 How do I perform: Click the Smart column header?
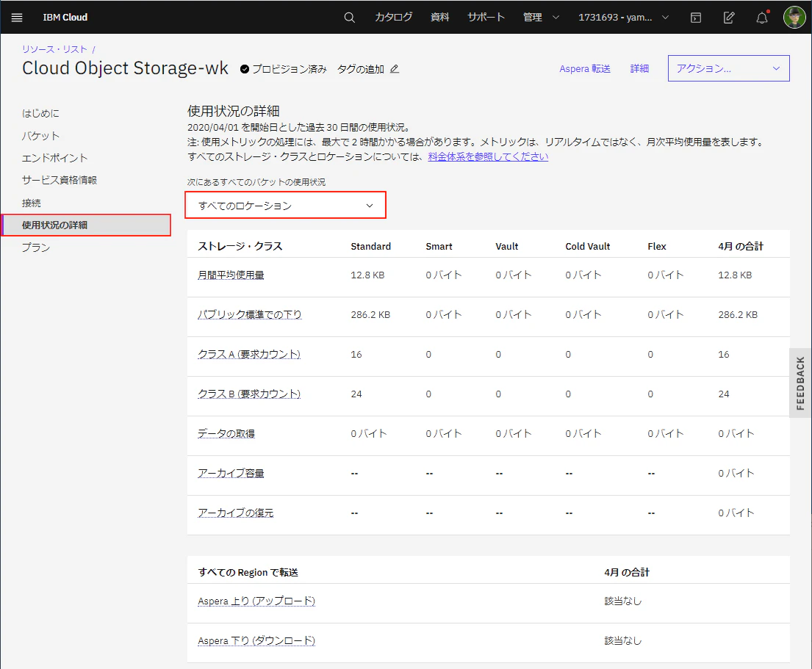[x=439, y=246]
